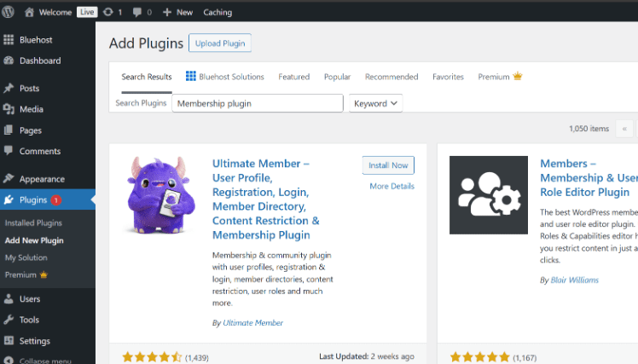Open the updates icon in admin bar
This screenshot has width=638, height=364.
(107, 12)
